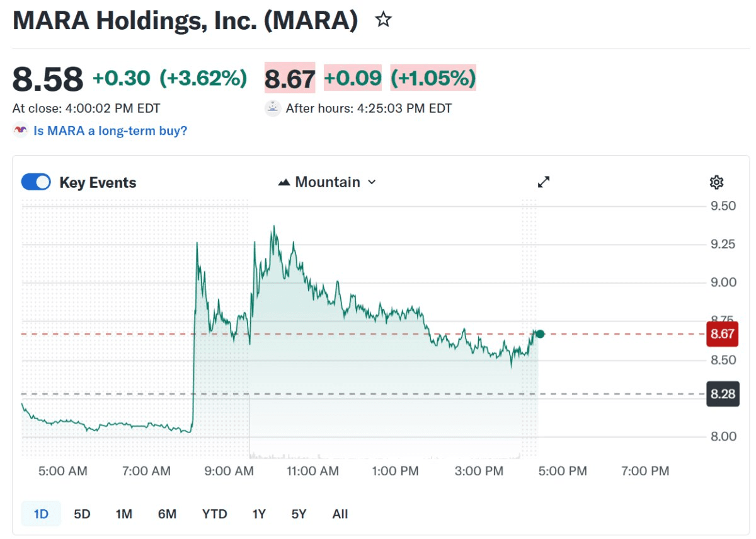The width and height of the screenshot is (756, 539).
Task: Select the 1D time range
Action: click(41, 514)
